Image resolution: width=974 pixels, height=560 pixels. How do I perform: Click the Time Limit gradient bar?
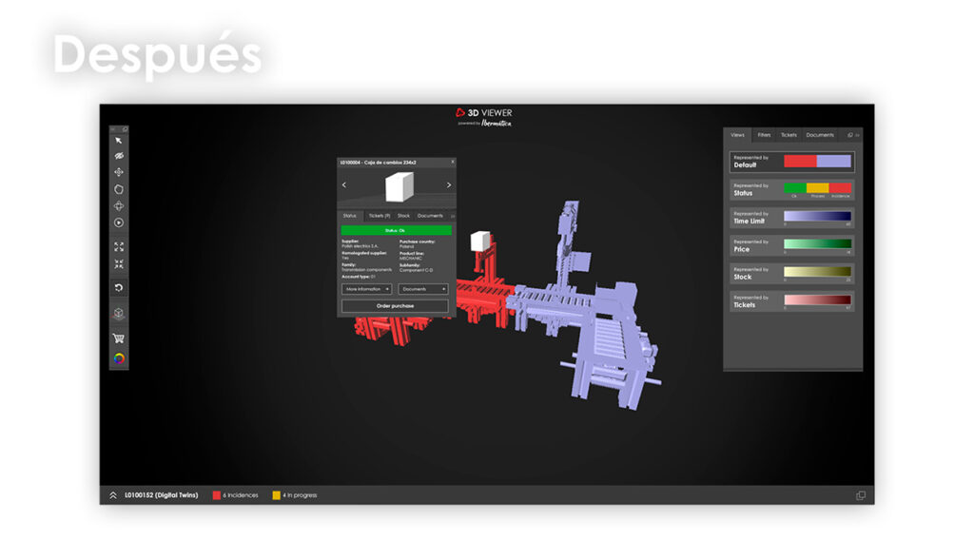pos(817,217)
